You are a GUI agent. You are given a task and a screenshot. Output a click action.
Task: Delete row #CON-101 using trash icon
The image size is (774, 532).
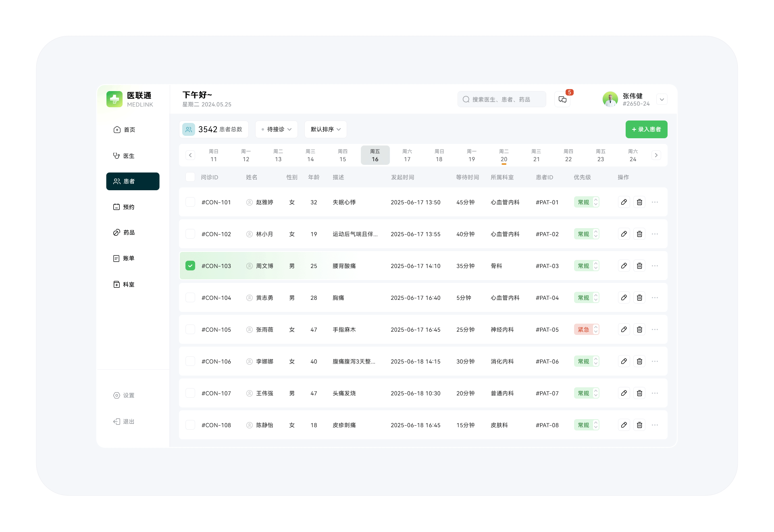click(639, 202)
